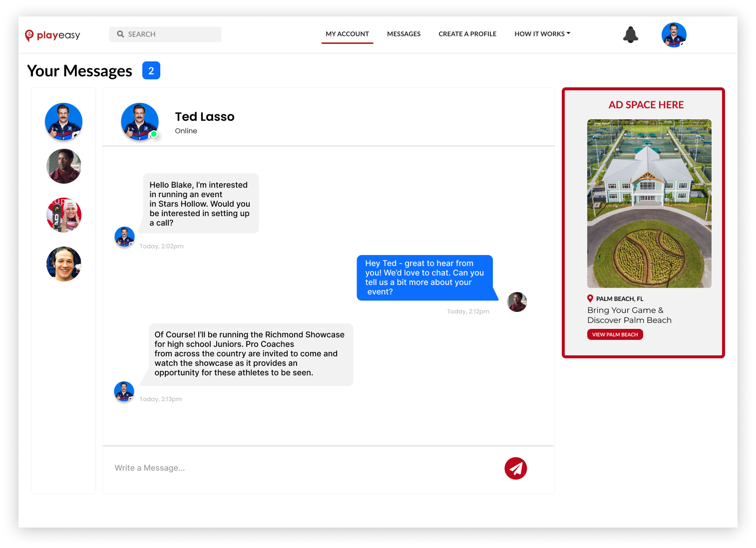Click the blue 'Hey Ted' reply bubble
Viewport: 756px width, 548px height.
point(427,277)
